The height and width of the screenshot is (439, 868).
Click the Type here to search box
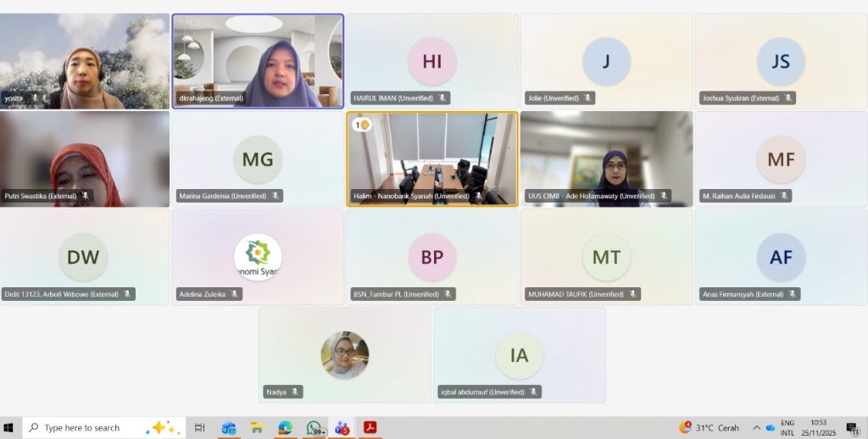(93, 428)
